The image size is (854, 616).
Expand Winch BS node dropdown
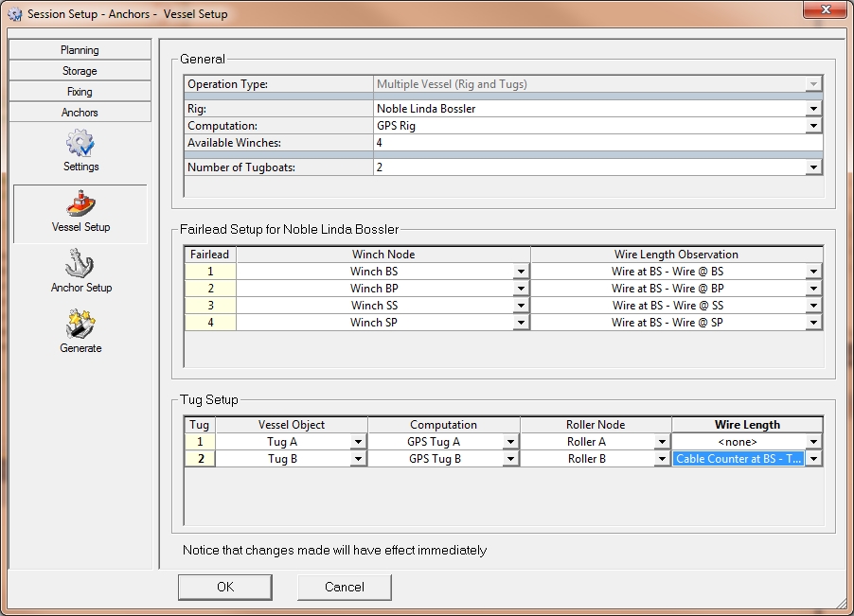(521, 272)
